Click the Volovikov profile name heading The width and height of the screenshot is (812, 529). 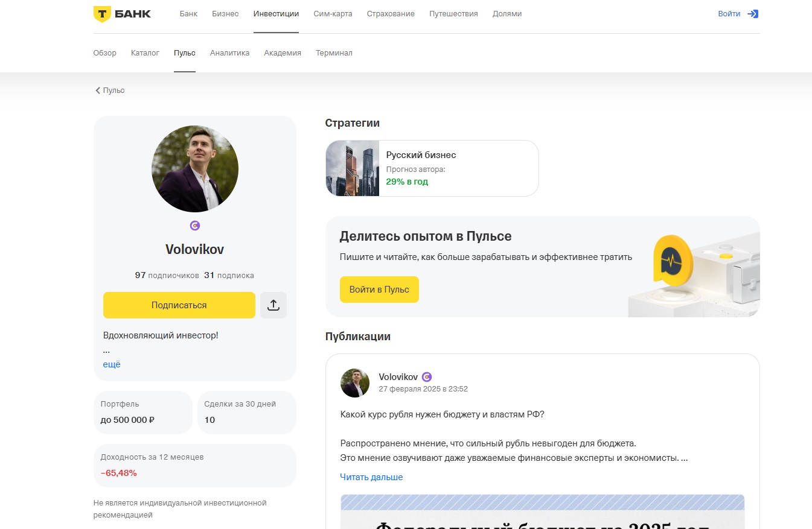click(195, 250)
